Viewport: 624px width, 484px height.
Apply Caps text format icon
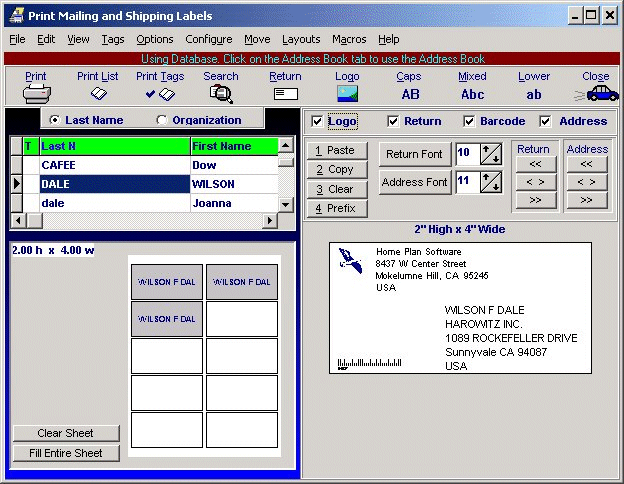(x=410, y=94)
